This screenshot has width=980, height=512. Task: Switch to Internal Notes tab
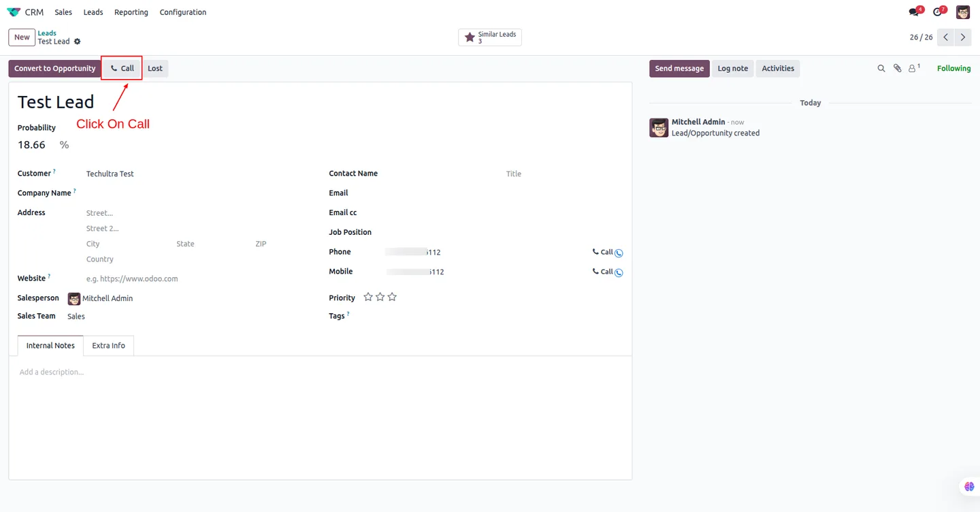(x=50, y=346)
